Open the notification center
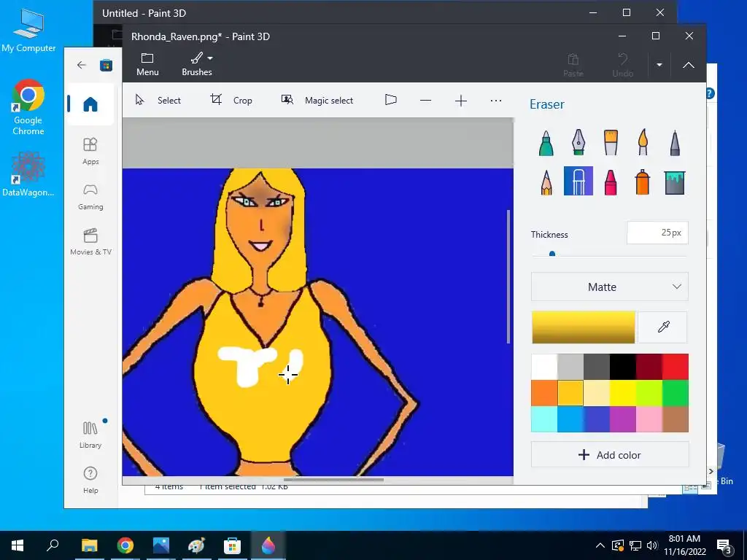The image size is (747, 560). (x=724, y=545)
